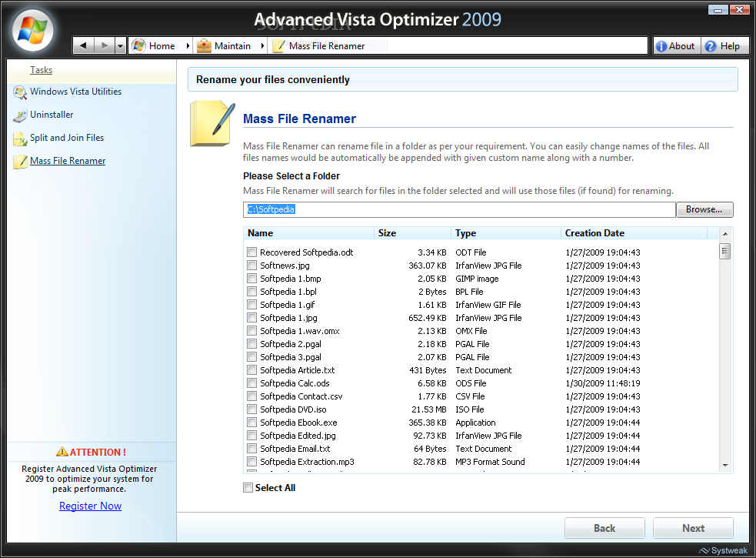This screenshot has height=558, width=756.
Task: Sort the list by Creation Date header
Action: (x=634, y=233)
